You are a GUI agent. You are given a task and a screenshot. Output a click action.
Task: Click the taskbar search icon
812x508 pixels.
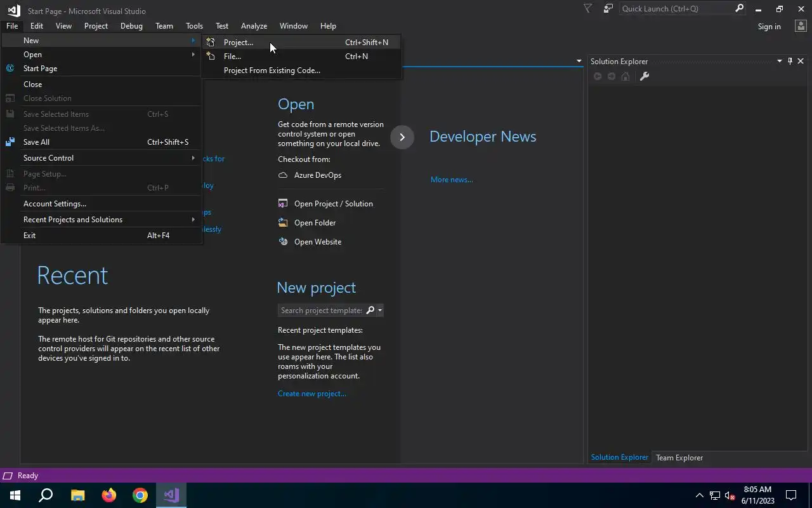(46, 495)
